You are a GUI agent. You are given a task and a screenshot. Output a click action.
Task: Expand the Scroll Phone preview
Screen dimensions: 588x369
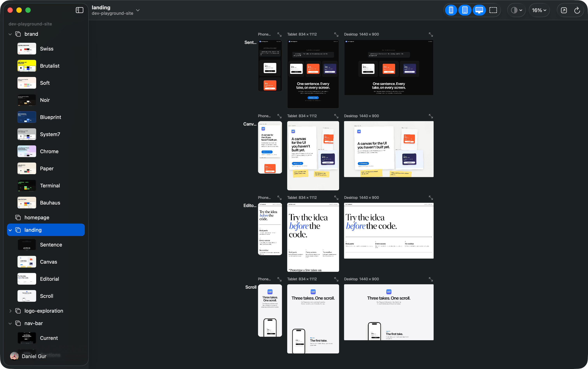point(279,279)
